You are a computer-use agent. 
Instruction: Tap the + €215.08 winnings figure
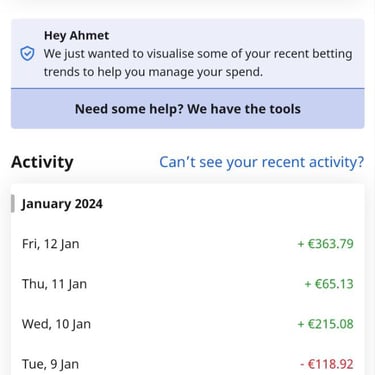click(325, 324)
